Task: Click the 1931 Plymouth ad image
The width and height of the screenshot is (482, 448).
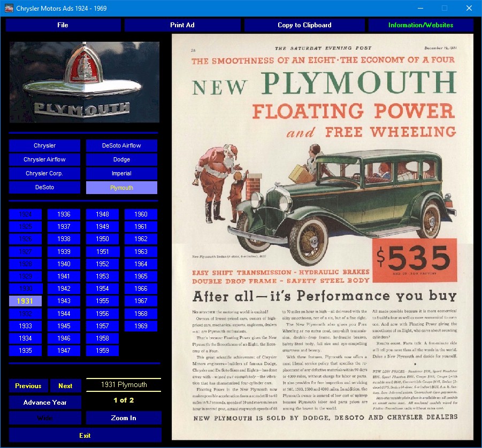Action: click(x=323, y=237)
